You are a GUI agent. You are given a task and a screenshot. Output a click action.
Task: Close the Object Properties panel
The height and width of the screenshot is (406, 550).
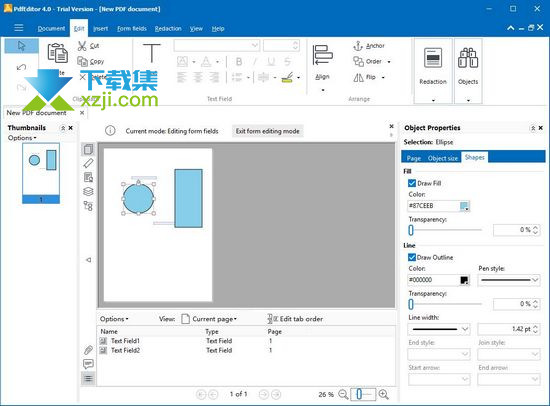click(x=541, y=128)
